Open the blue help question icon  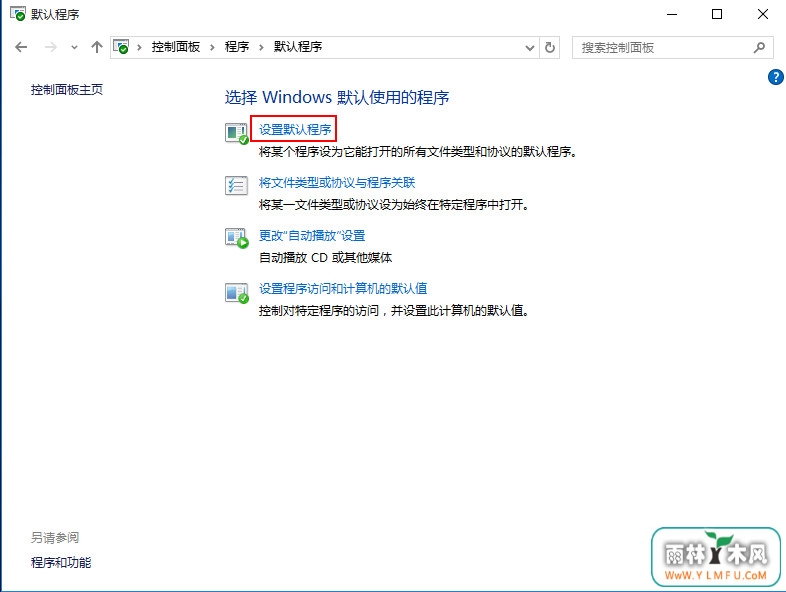pyautogui.click(x=775, y=77)
